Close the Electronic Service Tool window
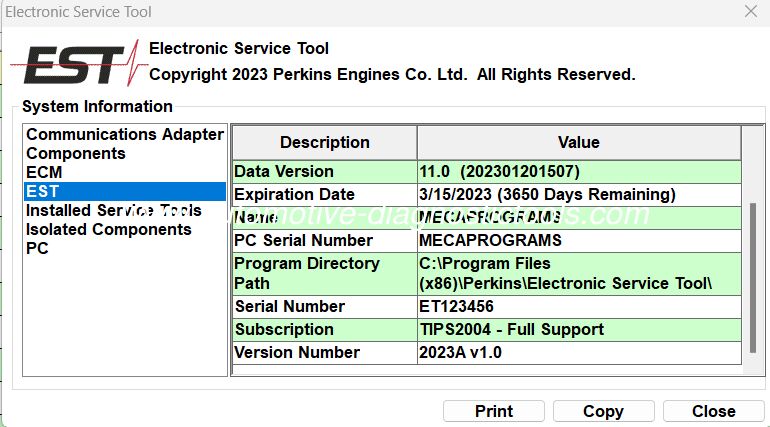770x427 pixels. (x=751, y=12)
